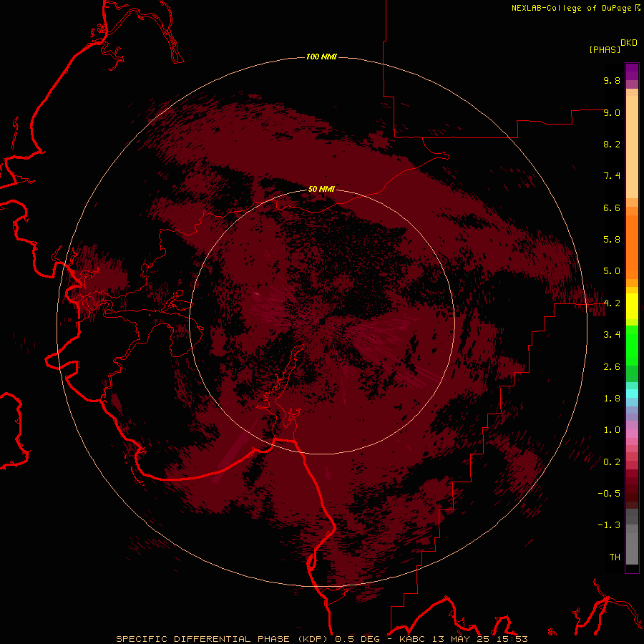Click the "DKD" label above the color scale
644x644 pixels.
(629, 43)
